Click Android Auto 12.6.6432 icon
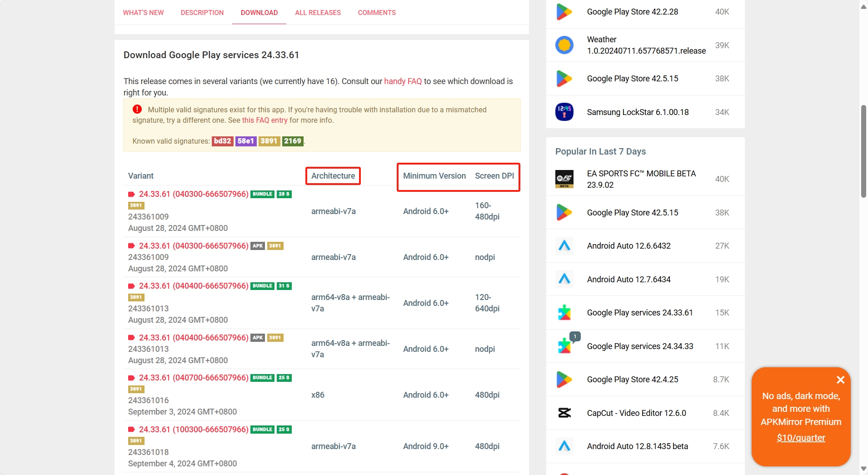Screen dimensions: 868x475 [564, 246]
